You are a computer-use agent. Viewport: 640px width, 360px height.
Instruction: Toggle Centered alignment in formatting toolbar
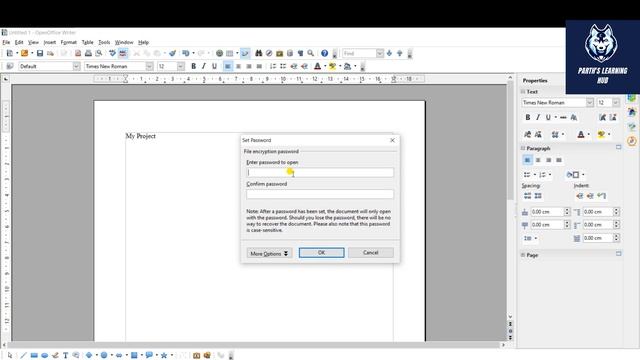(238, 66)
